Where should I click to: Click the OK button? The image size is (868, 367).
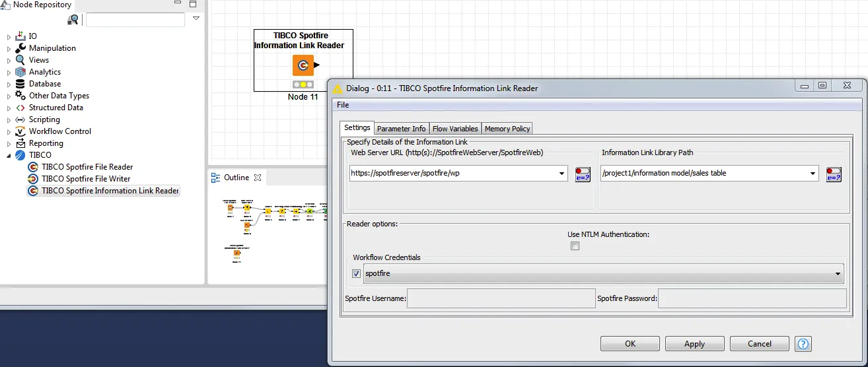(x=630, y=344)
